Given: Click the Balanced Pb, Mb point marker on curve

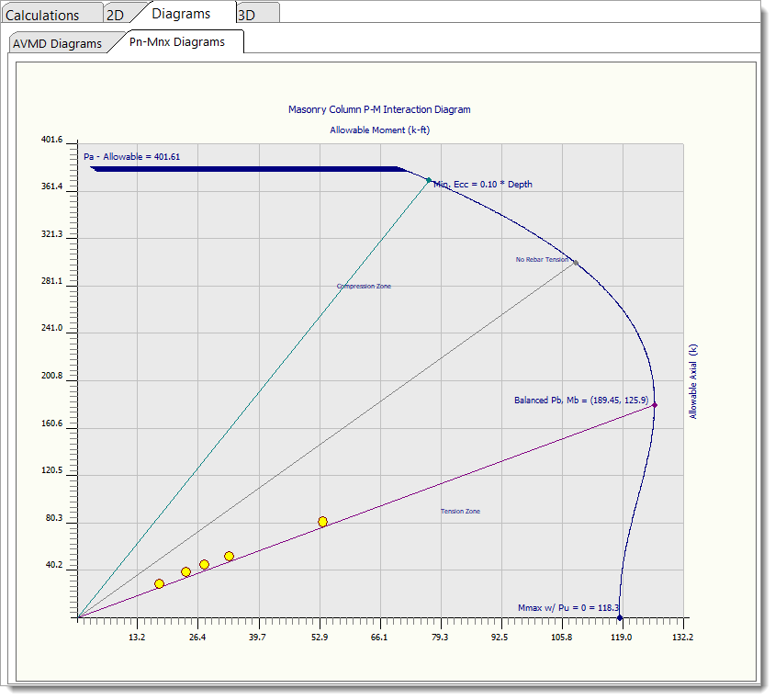Looking at the screenshot, I should (655, 405).
